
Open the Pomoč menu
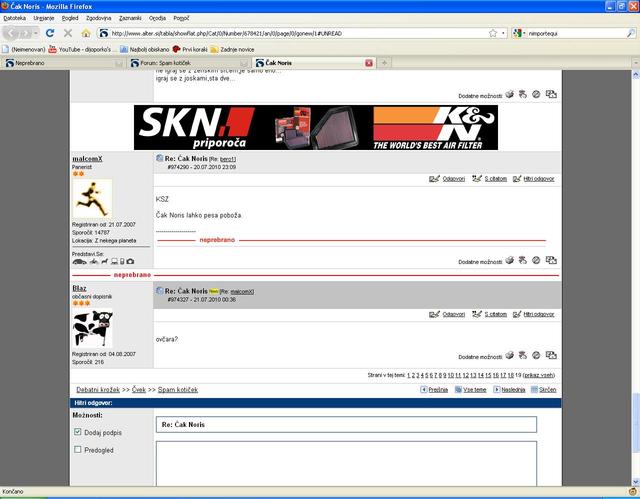(181, 18)
